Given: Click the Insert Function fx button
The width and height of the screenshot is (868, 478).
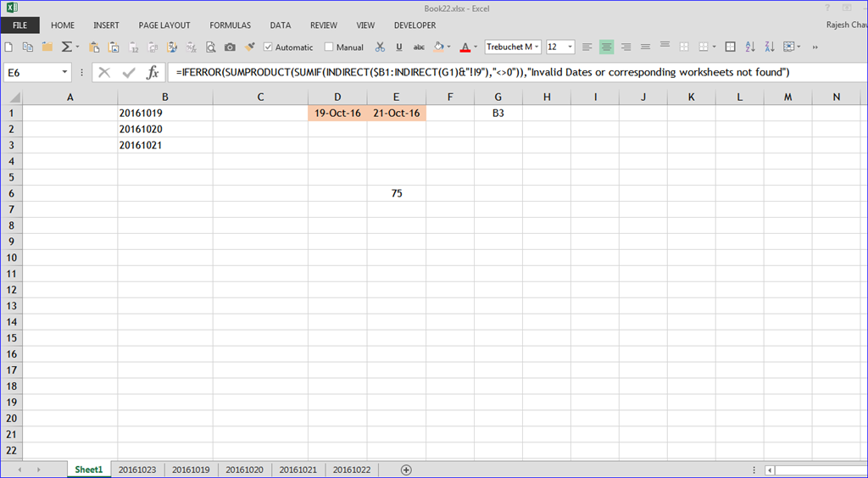Looking at the screenshot, I should click(x=153, y=73).
